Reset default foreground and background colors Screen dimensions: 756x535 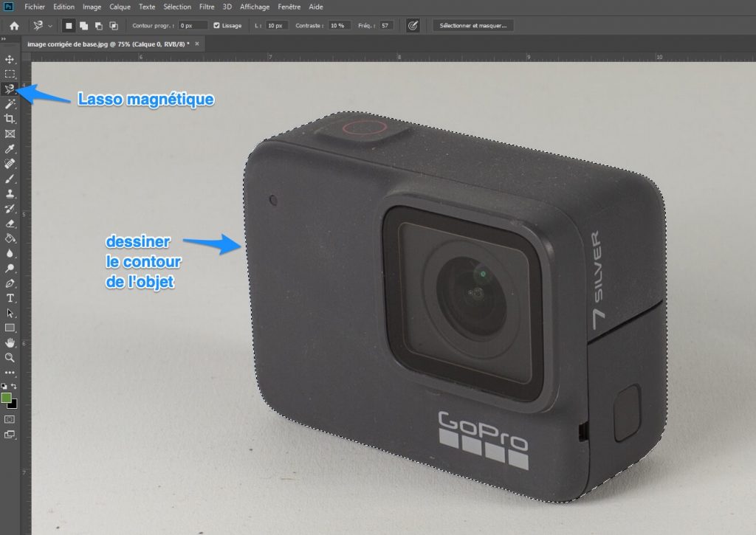coord(4,386)
